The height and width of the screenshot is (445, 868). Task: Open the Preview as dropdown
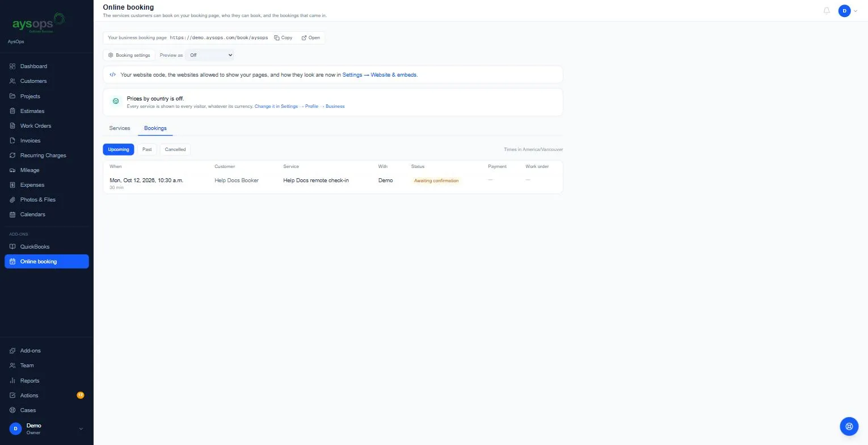point(209,55)
